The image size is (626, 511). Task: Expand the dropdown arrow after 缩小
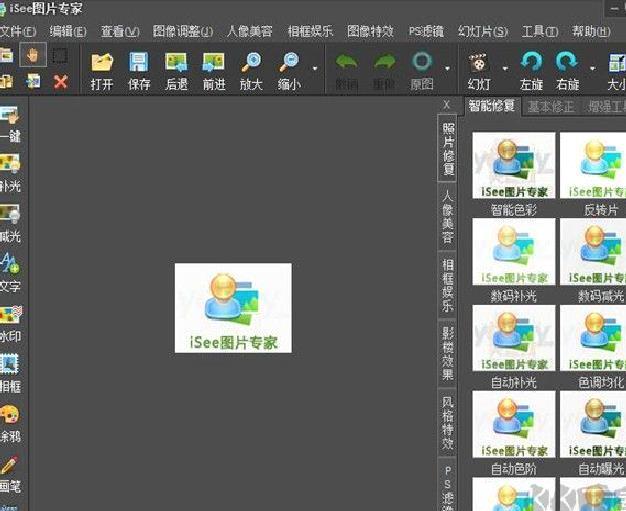[315, 69]
